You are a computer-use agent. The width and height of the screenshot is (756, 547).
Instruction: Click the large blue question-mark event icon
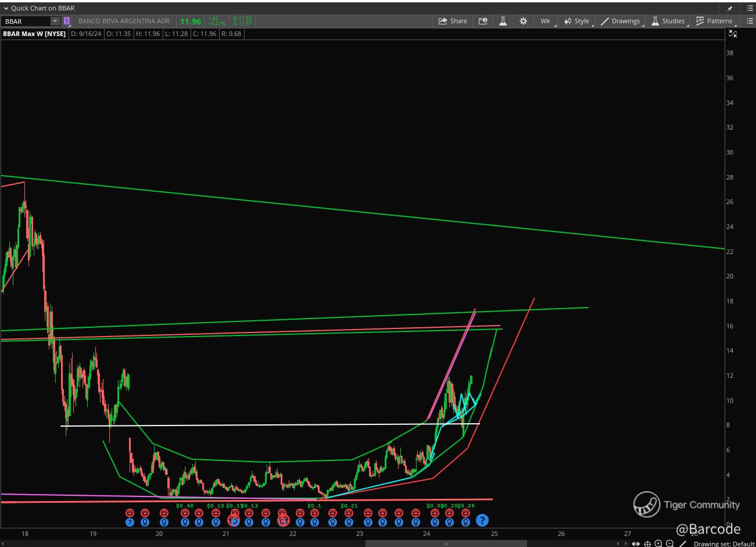pyautogui.click(x=482, y=520)
